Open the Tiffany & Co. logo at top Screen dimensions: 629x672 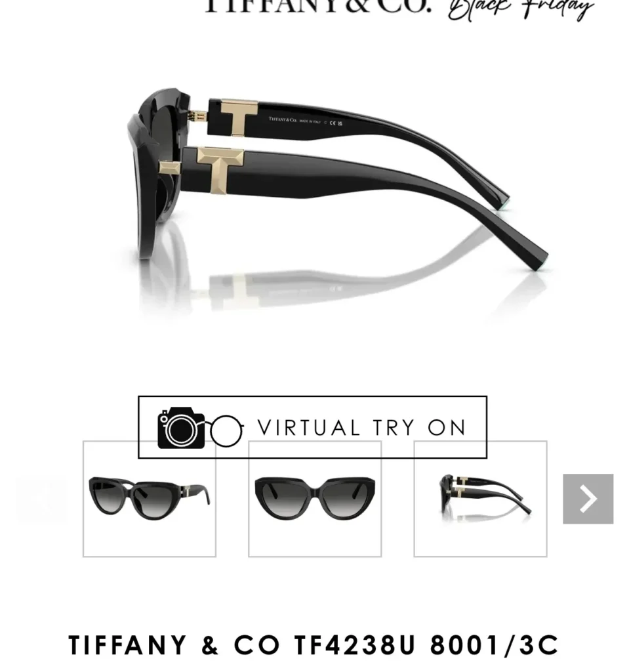(x=318, y=6)
